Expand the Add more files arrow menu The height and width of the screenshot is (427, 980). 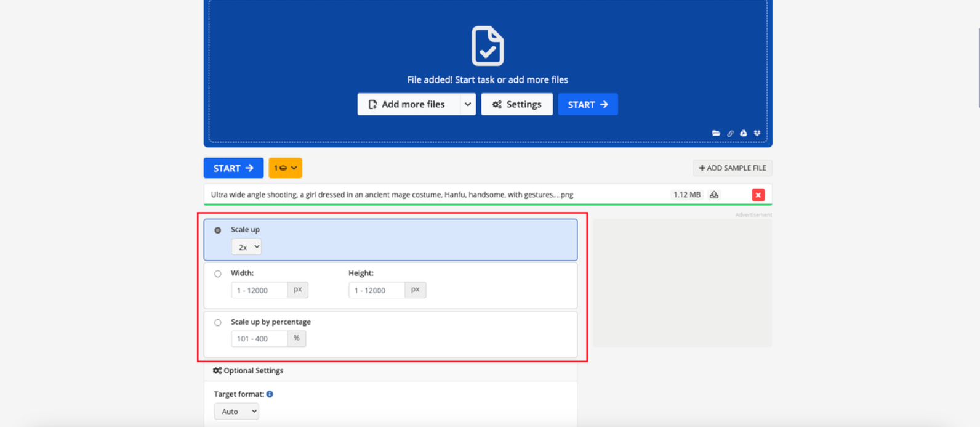click(x=468, y=104)
